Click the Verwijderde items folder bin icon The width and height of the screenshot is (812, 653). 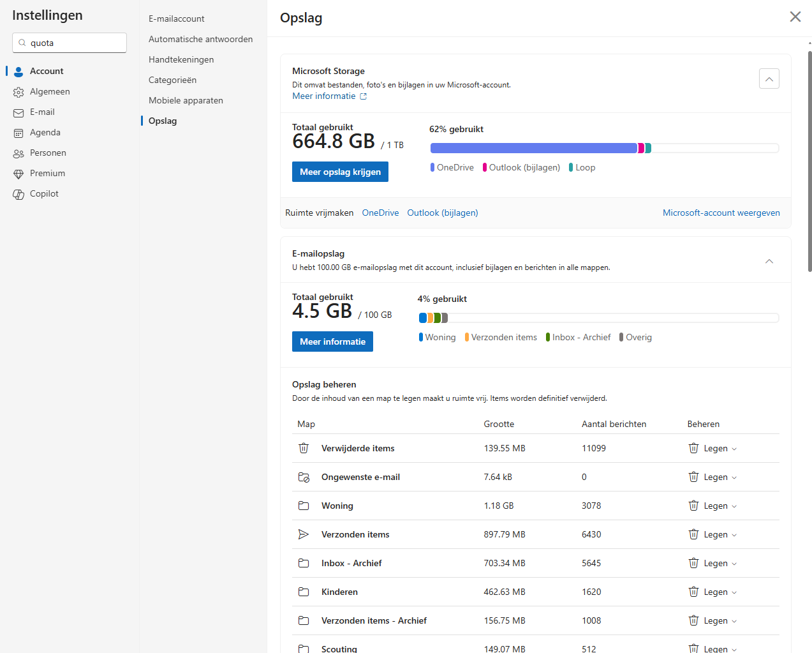[304, 448]
